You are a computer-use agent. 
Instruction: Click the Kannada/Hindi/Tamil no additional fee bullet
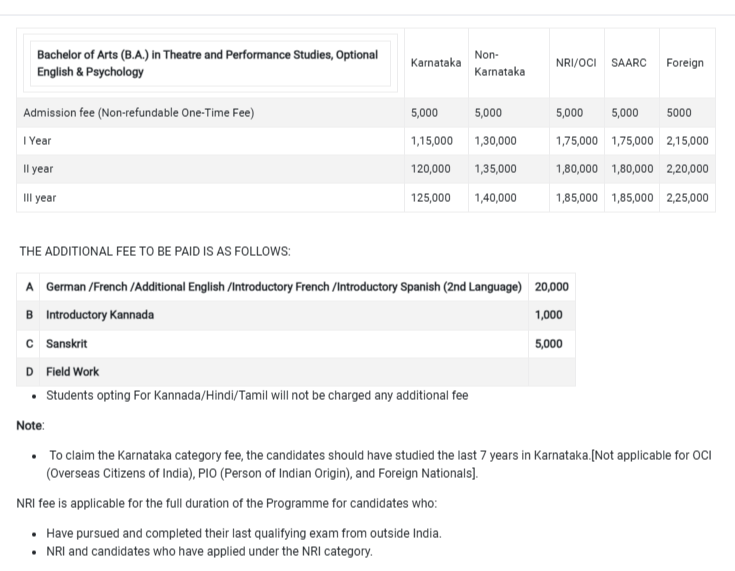point(257,395)
